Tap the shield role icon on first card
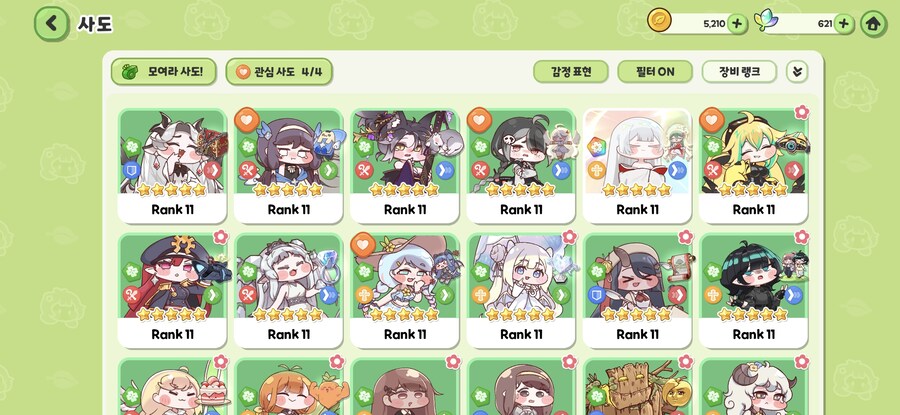900x415 pixels. 131,170
